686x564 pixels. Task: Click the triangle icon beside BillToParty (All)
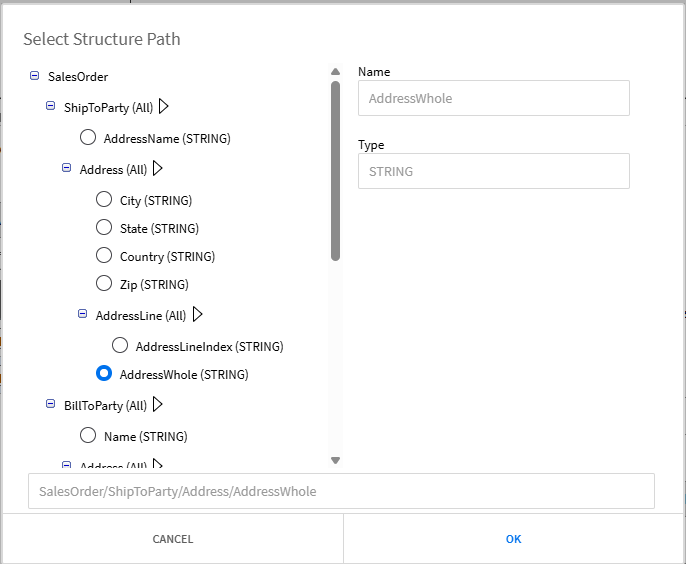tap(158, 405)
